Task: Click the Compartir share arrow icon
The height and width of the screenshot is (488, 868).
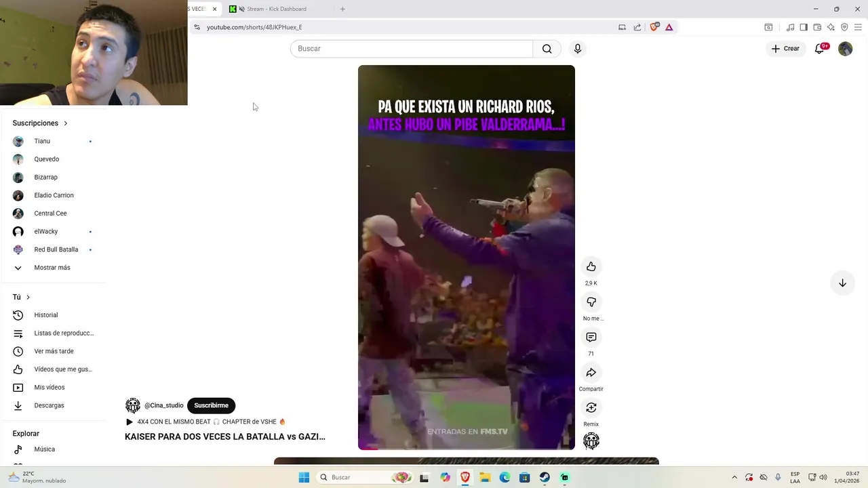Action: click(591, 373)
